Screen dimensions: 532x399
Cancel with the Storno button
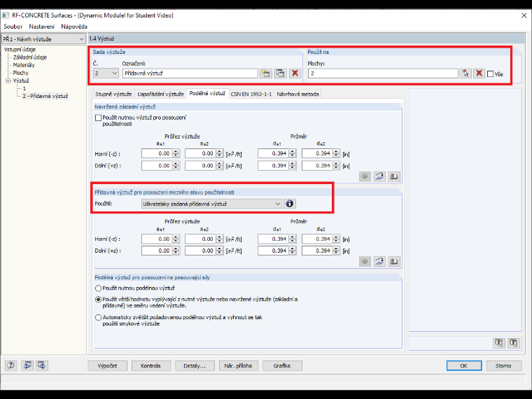click(x=503, y=365)
